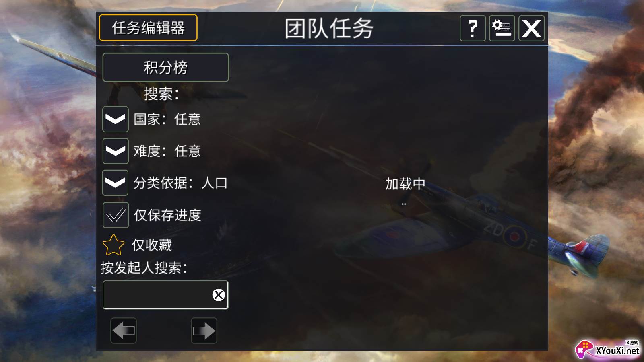Viewport: 644px width, 362px height.
Task: Select the 分类依据: 人口 label
Action: pyautogui.click(x=181, y=183)
